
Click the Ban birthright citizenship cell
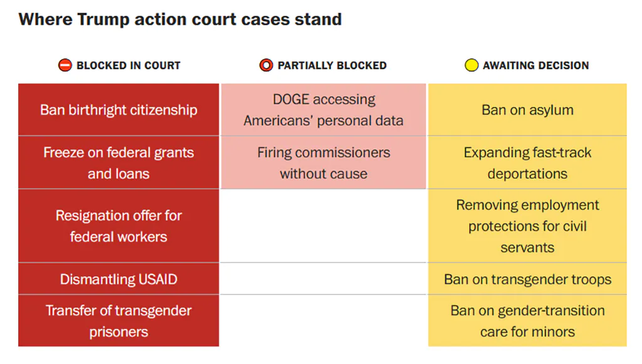point(118,110)
